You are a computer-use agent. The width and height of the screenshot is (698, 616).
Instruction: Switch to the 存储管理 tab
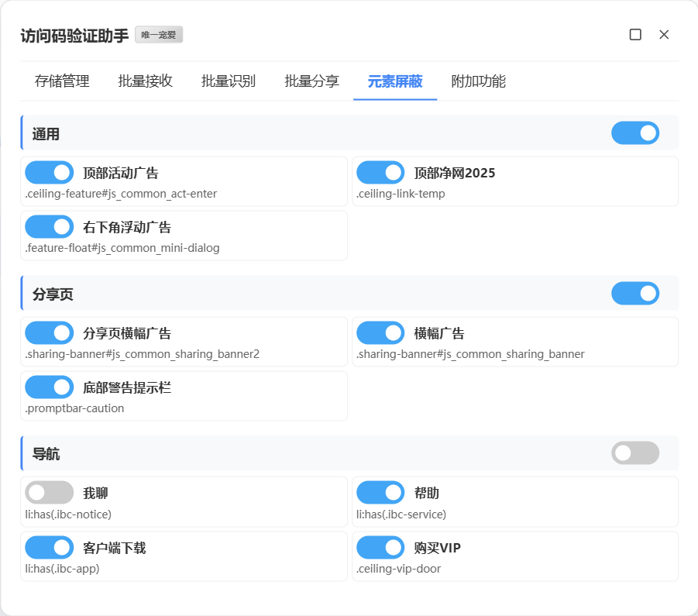62,81
